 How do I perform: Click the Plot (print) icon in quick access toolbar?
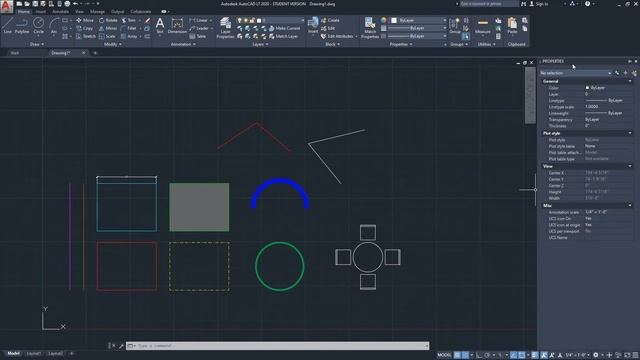pos(67,4)
